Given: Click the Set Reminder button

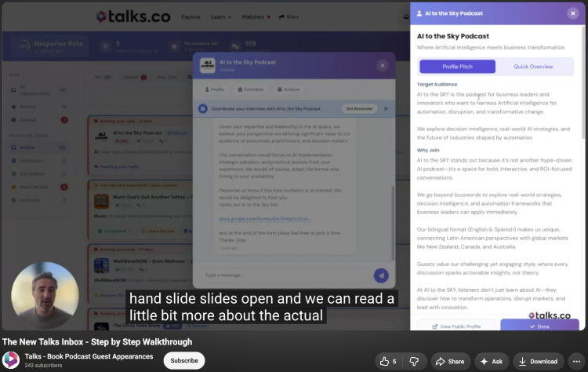Looking at the screenshot, I should pos(359,108).
